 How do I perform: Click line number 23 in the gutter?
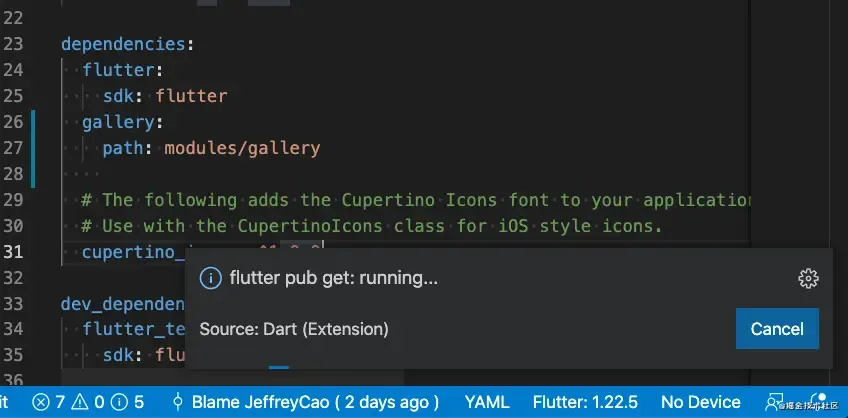[13, 44]
